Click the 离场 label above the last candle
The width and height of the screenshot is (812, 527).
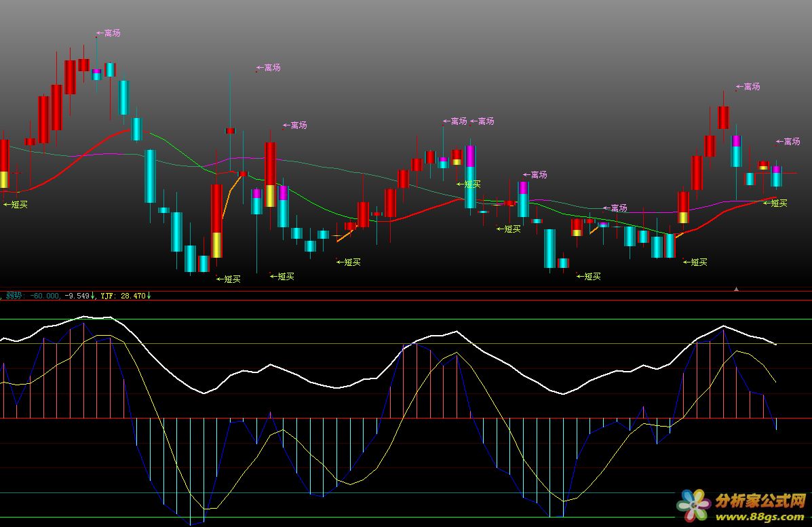tap(788, 141)
